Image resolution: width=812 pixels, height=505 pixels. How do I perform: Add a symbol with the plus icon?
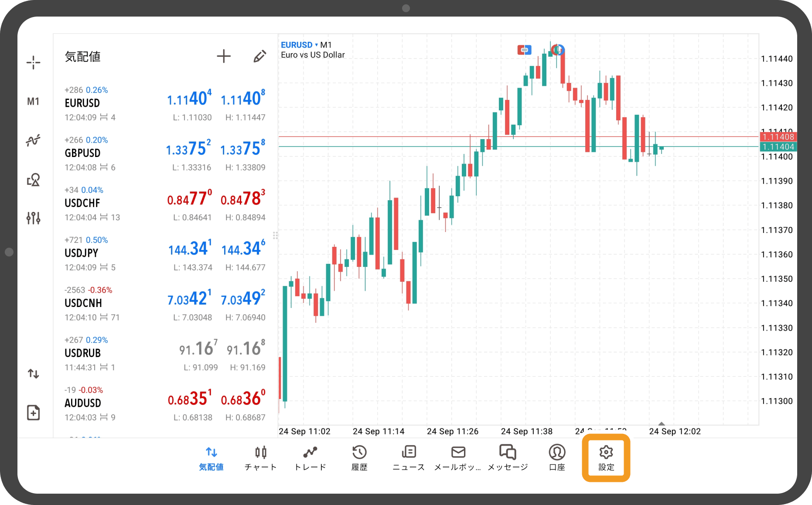pyautogui.click(x=224, y=56)
